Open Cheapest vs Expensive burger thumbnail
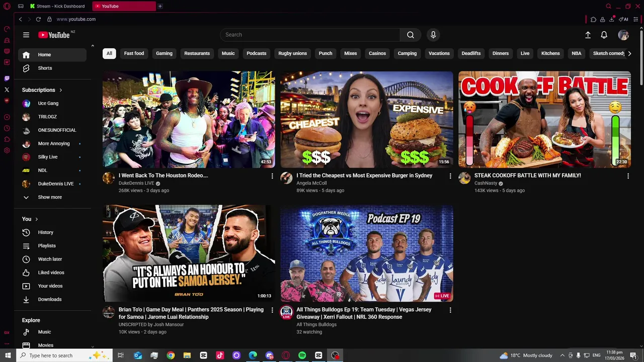Screen dimensions: 644x362 coord(367,119)
